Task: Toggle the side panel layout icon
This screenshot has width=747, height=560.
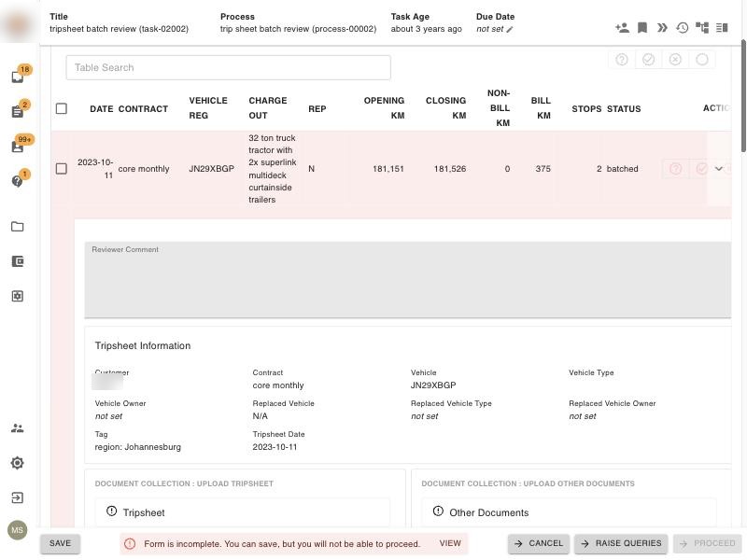Action: pos(722,28)
